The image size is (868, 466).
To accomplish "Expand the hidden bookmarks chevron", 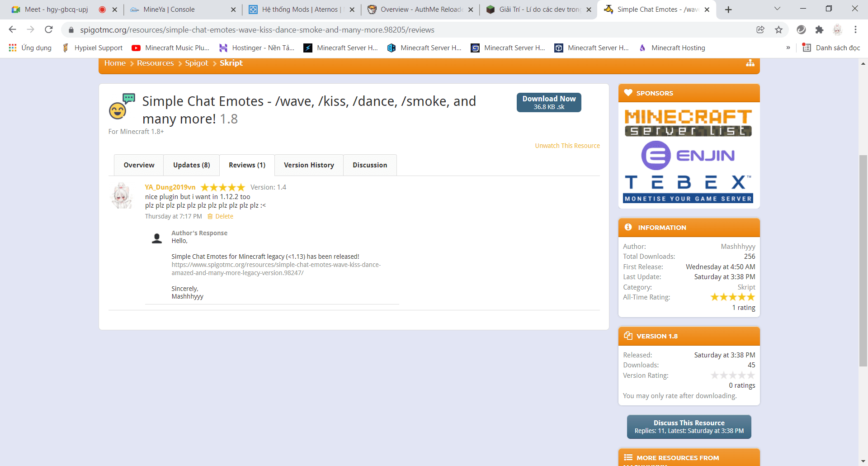I will [788, 48].
